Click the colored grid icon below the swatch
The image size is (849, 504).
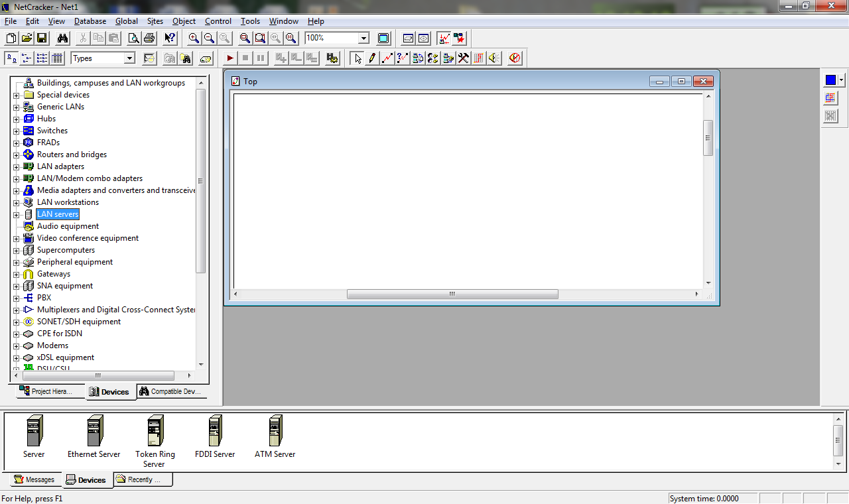coord(830,98)
